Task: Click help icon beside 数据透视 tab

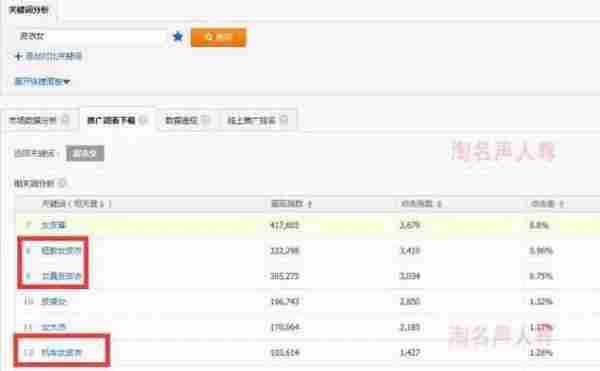Action: 205,120
